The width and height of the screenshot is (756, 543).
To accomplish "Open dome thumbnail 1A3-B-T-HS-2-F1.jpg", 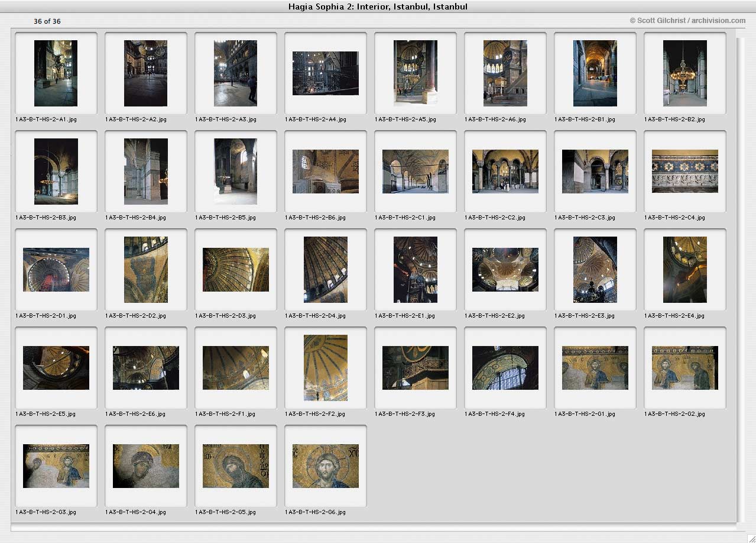I will coord(236,368).
